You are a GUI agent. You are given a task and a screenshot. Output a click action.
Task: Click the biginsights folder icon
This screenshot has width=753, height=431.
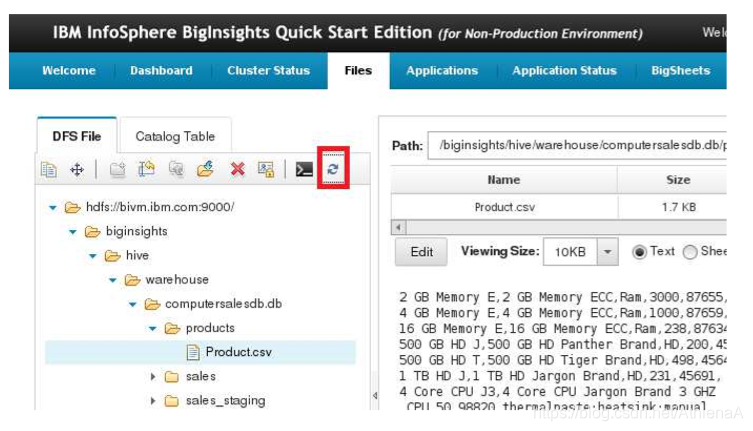(92, 232)
